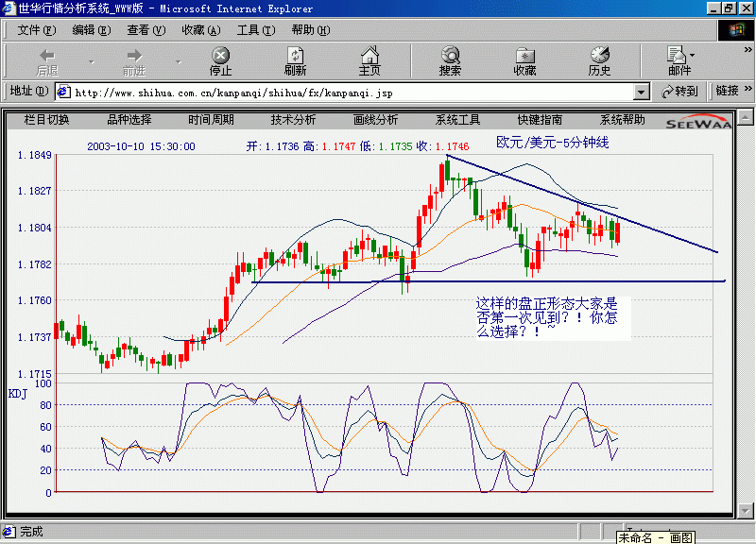Click the SEEWAA logo
This screenshot has width=756, height=544.
point(698,122)
